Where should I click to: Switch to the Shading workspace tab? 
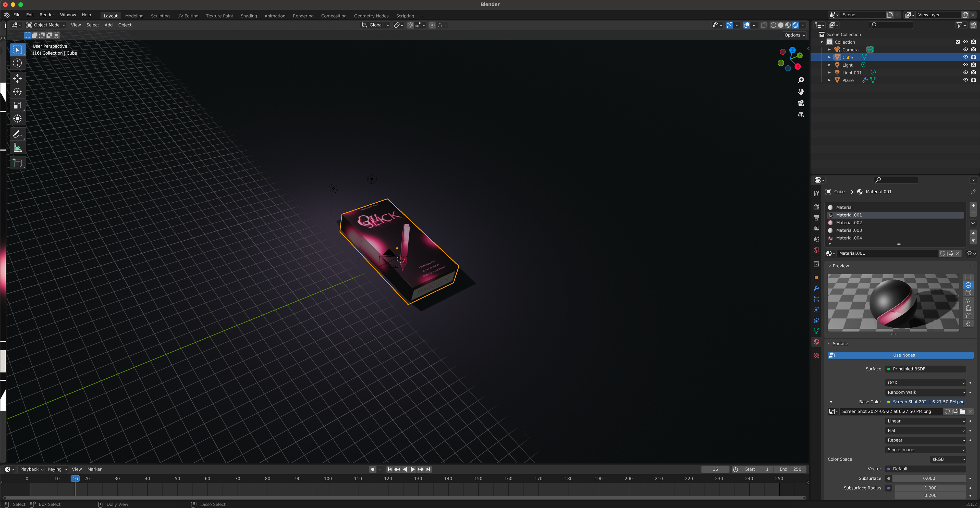[248, 16]
